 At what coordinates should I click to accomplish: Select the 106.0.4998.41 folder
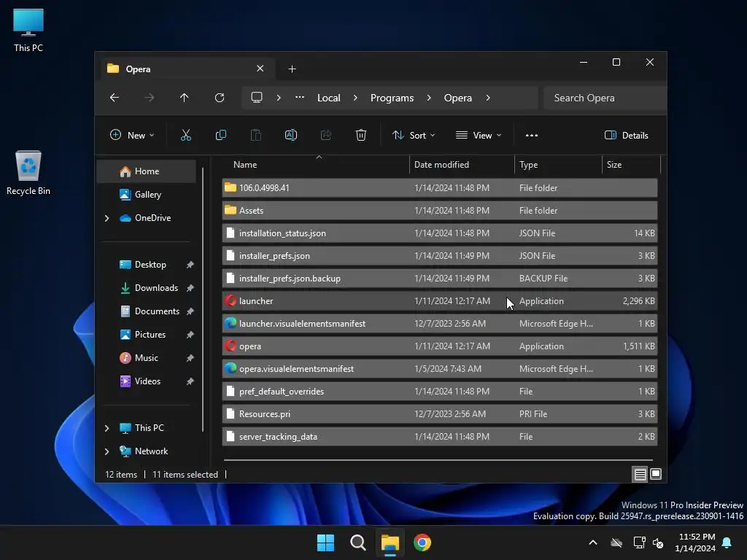tap(440, 187)
